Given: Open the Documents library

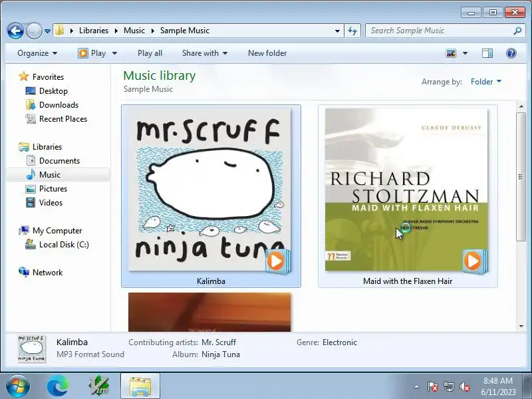Looking at the screenshot, I should 59,161.
